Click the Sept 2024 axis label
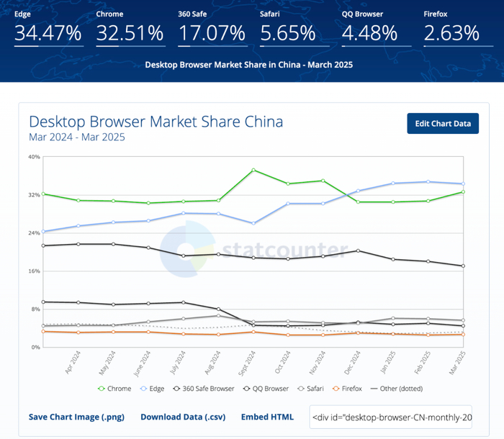 coord(246,363)
